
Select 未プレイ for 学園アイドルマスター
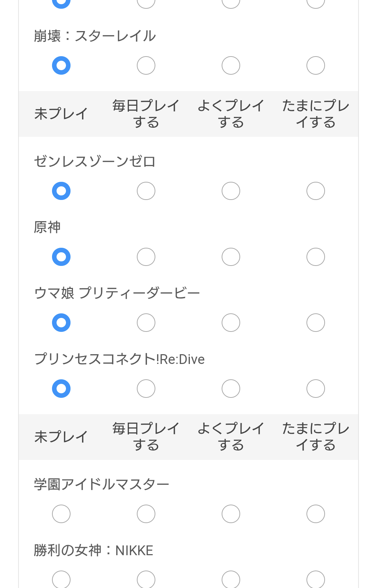click(x=61, y=514)
